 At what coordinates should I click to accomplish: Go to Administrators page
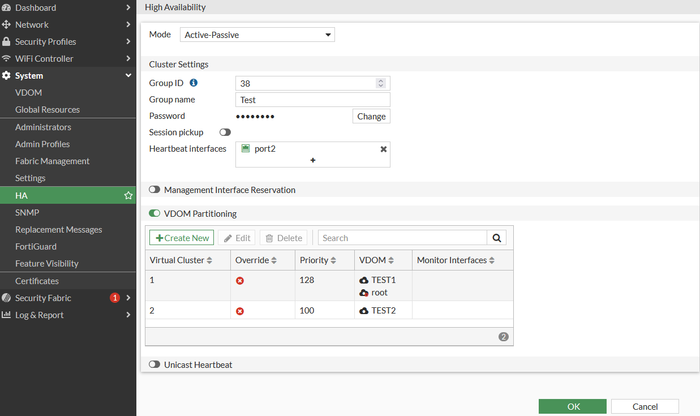(43, 127)
